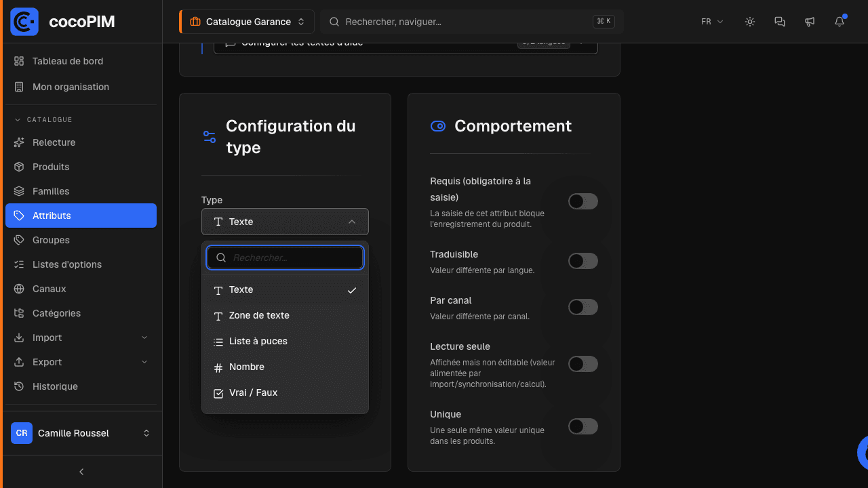Image resolution: width=868 pixels, height=488 pixels.
Task: Click the Comportement section icon
Action: click(x=438, y=126)
